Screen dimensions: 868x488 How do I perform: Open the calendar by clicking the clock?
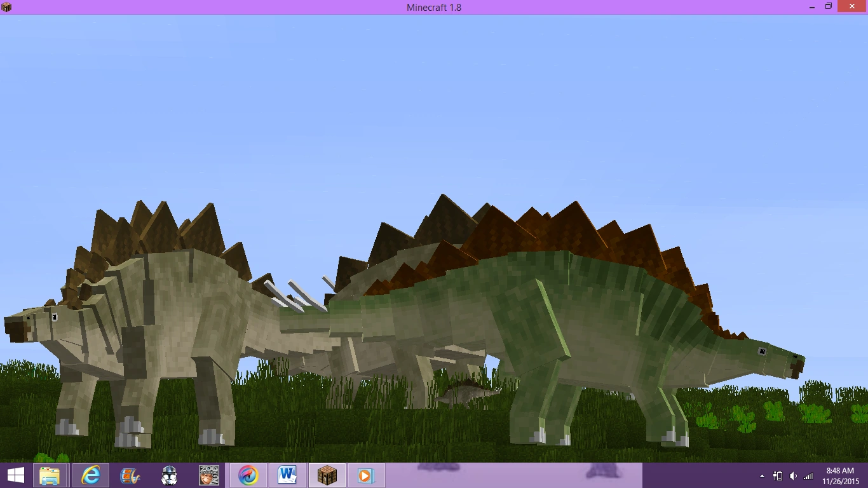pyautogui.click(x=840, y=471)
